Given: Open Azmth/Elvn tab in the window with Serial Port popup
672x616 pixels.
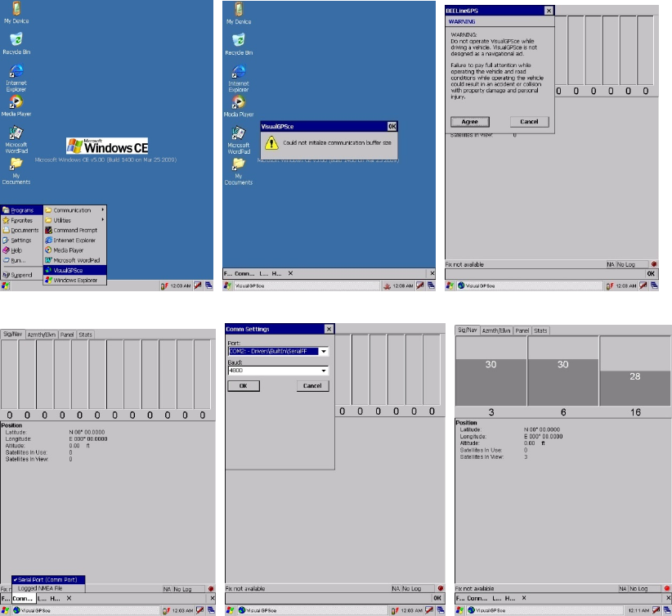Looking at the screenshot, I should (41, 335).
